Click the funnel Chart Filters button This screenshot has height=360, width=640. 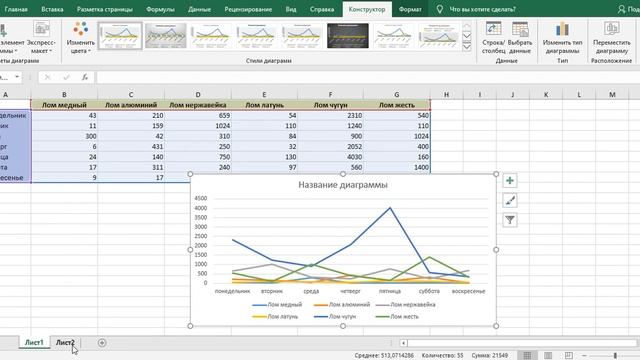pyautogui.click(x=510, y=220)
